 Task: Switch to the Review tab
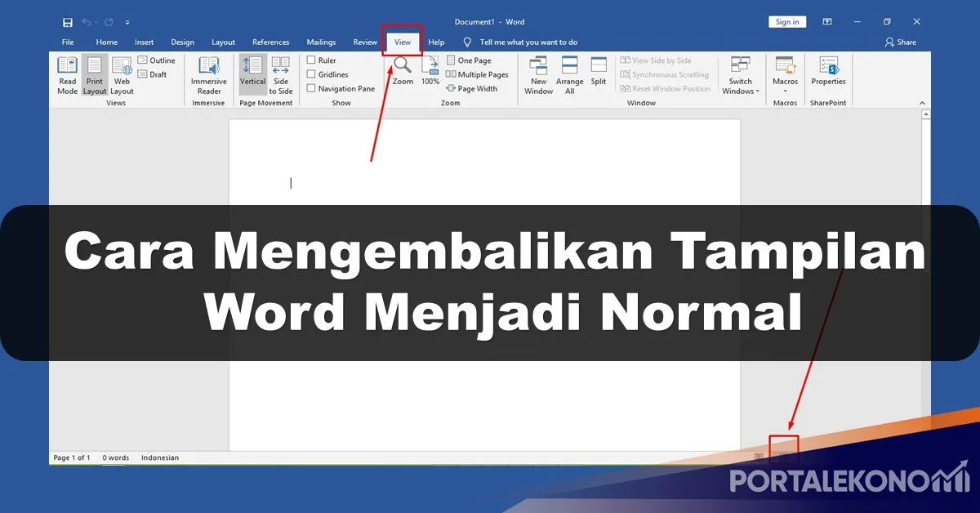[x=365, y=42]
